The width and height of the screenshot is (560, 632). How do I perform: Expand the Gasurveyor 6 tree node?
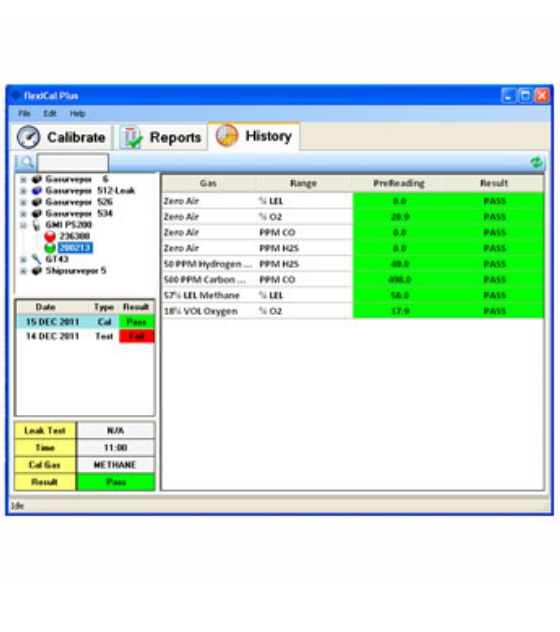point(23,179)
